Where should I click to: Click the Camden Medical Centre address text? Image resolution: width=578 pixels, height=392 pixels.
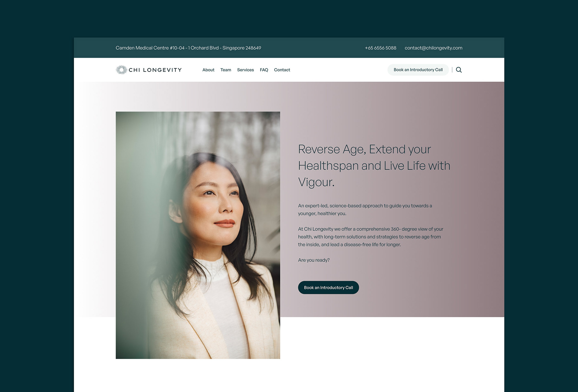coord(188,48)
